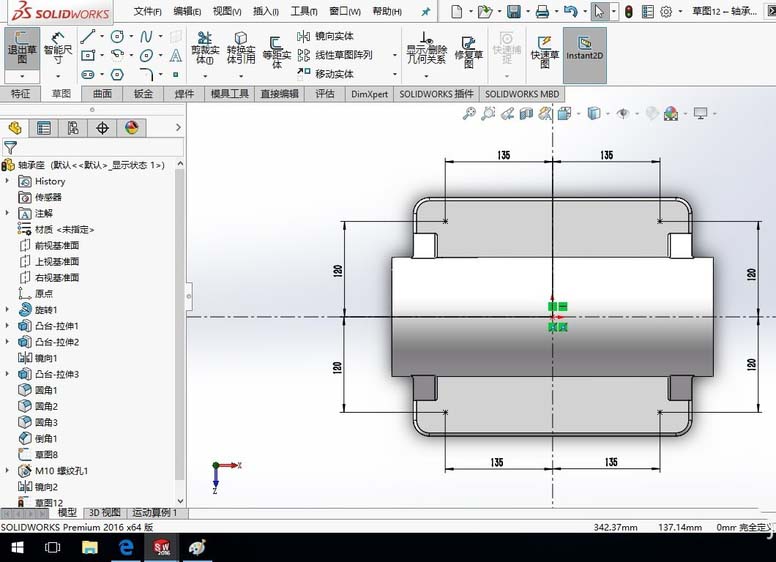
Task: Click Convert Entities (转换实体引用) tool
Action: 241,48
